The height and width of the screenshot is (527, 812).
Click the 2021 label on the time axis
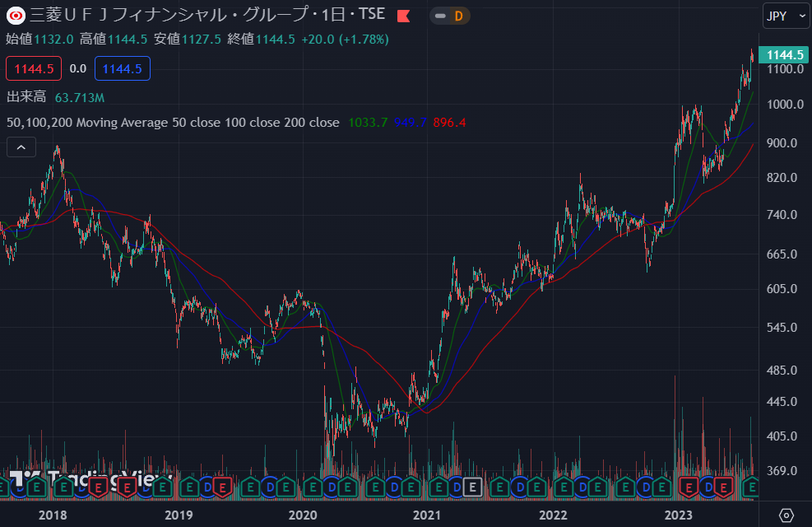coord(427,515)
